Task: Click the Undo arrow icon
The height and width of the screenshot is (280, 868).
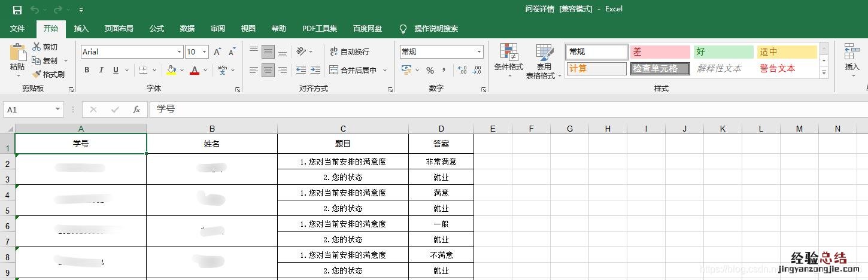Action: (x=35, y=10)
